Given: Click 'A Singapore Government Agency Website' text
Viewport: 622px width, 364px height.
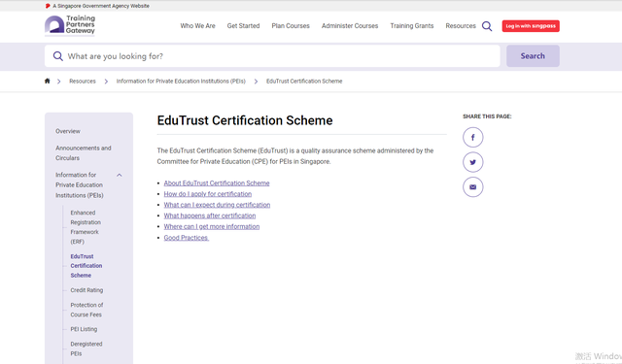Looking at the screenshot, I should coord(101,6).
